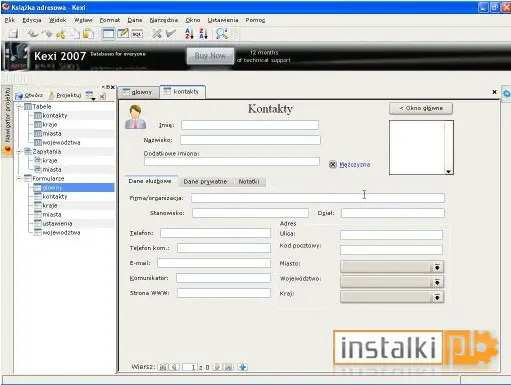The image size is (511, 385).
Task: Collapse the Tabele tree node
Action: coord(20,107)
